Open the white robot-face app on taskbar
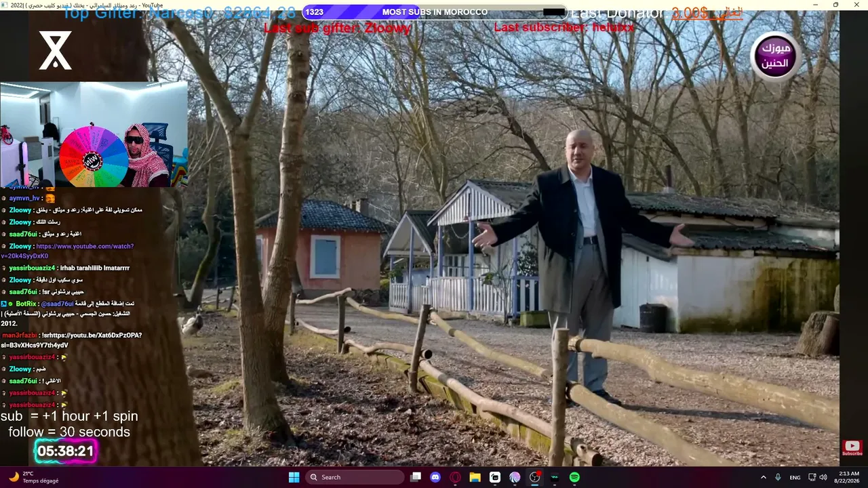Viewport: 868px width, 488px height. pyautogui.click(x=495, y=477)
